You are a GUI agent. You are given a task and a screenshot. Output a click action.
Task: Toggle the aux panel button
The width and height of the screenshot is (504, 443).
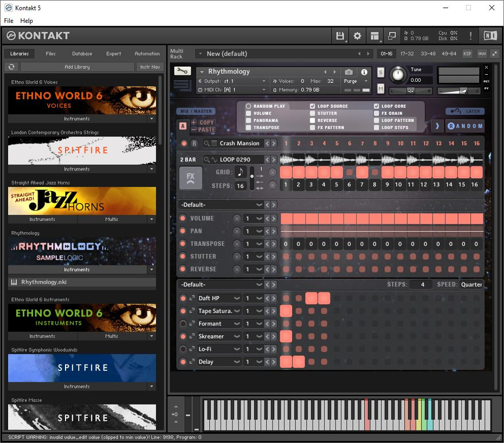coord(482,54)
